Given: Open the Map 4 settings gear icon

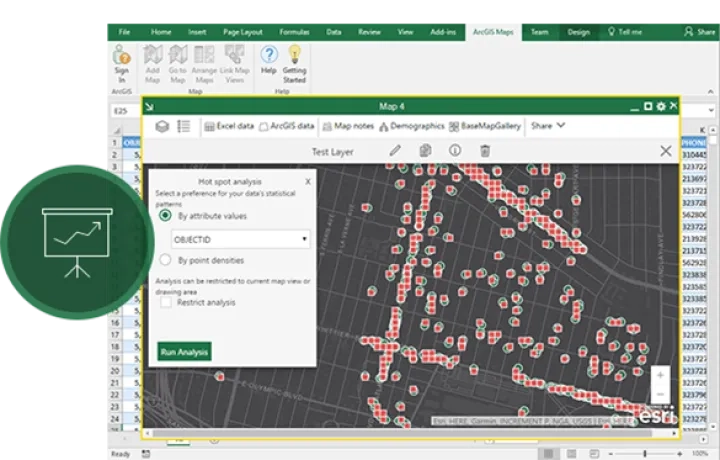Looking at the screenshot, I should 661,107.
